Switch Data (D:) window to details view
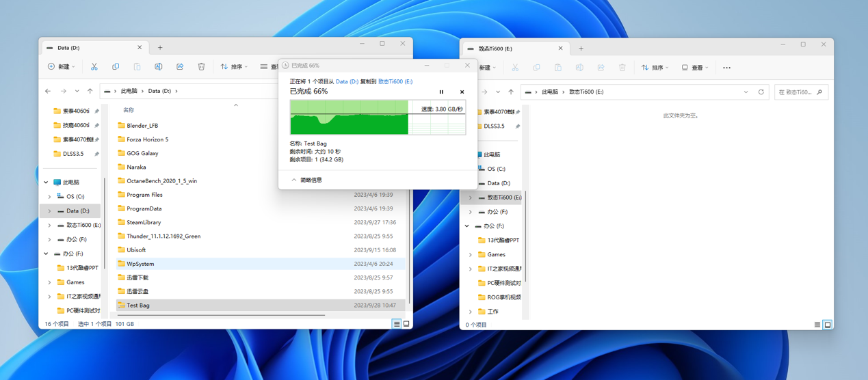The image size is (868, 380). pos(396,324)
